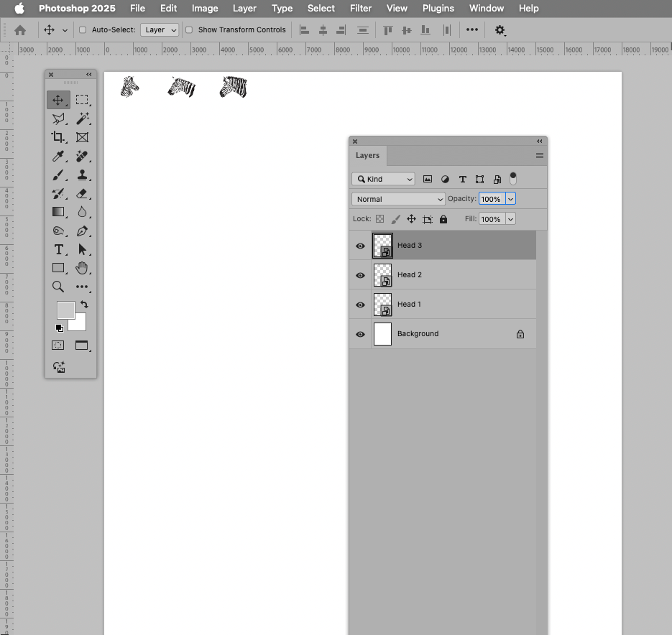Image resolution: width=672 pixels, height=635 pixels.
Task: Click the Head 2 layer thumbnail
Action: (382, 274)
